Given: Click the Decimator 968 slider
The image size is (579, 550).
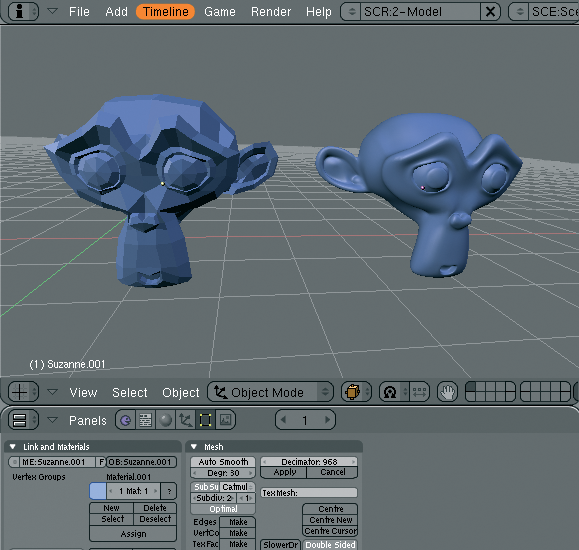Looking at the screenshot, I should point(309,462).
